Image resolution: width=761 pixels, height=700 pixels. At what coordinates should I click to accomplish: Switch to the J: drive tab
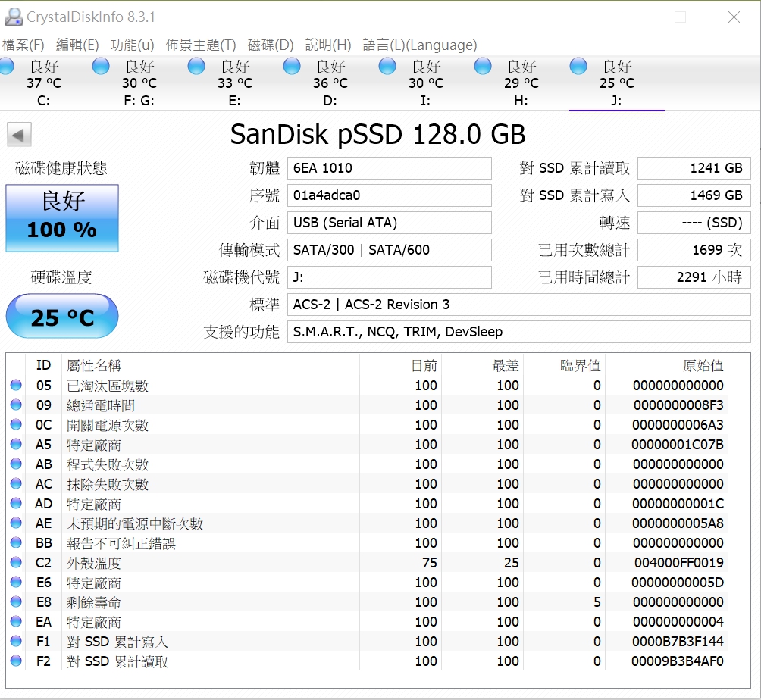tap(616, 83)
